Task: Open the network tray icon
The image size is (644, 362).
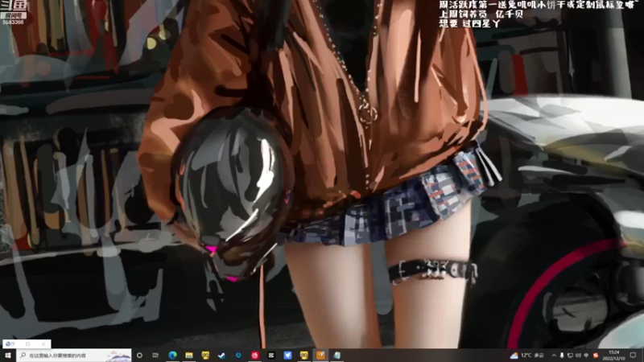Action: [x=570, y=356]
